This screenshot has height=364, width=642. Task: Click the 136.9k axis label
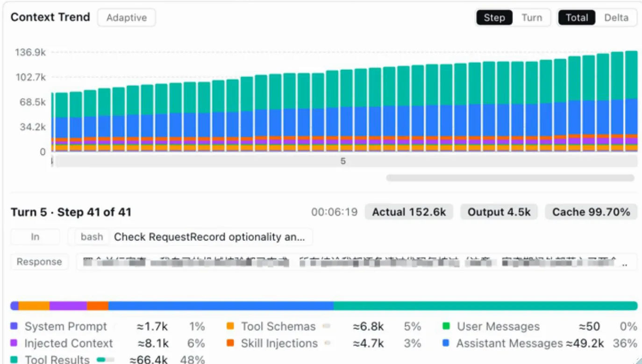click(30, 52)
